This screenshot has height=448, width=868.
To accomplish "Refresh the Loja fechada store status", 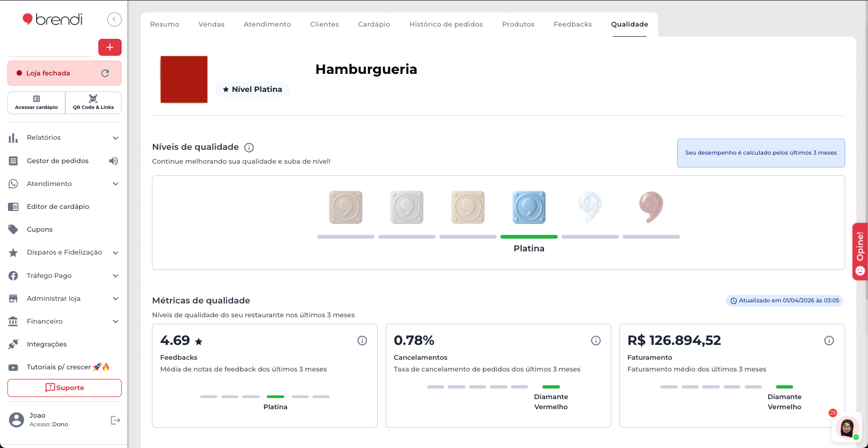I will coord(105,73).
